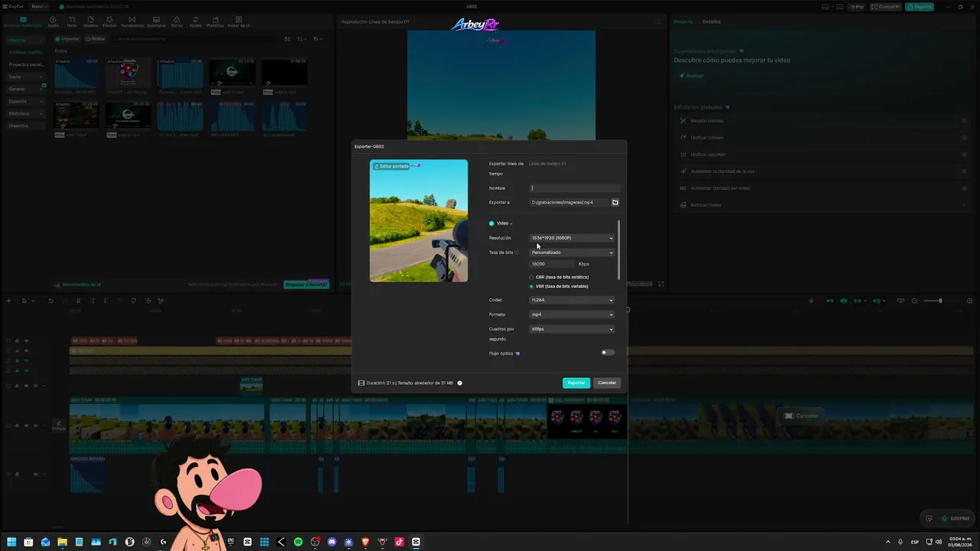Select Dreamina in the left sidebar

click(24, 126)
